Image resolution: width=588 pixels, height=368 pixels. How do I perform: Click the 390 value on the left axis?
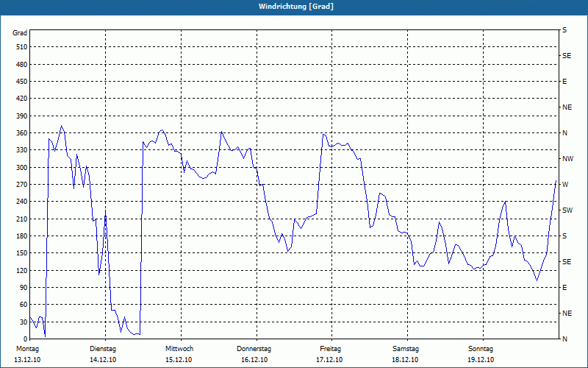pyautogui.click(x=21, y=116)
